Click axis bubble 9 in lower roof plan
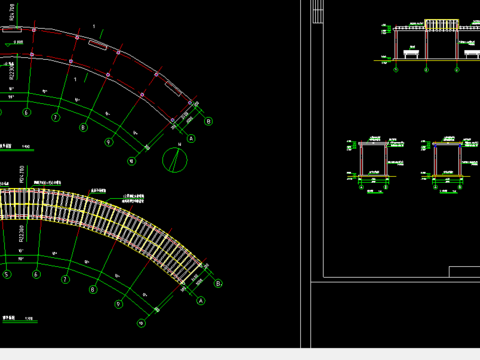This screenshot has height=360, width=480. tap(119, 304)
